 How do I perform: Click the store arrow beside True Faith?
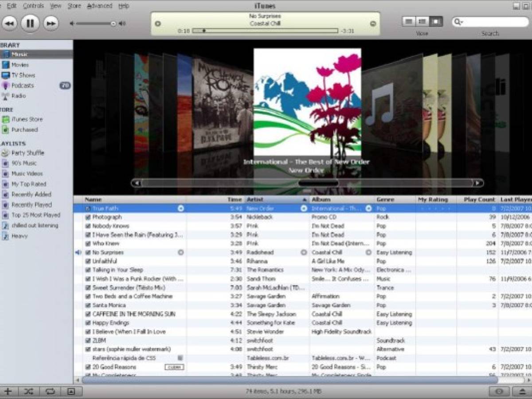coord(181,208)
